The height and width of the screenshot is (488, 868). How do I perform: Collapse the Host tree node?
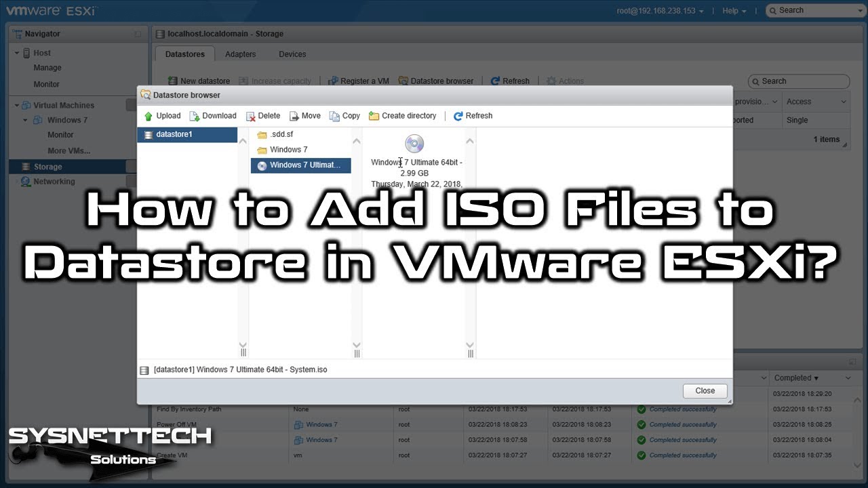(x=18, y=53)
